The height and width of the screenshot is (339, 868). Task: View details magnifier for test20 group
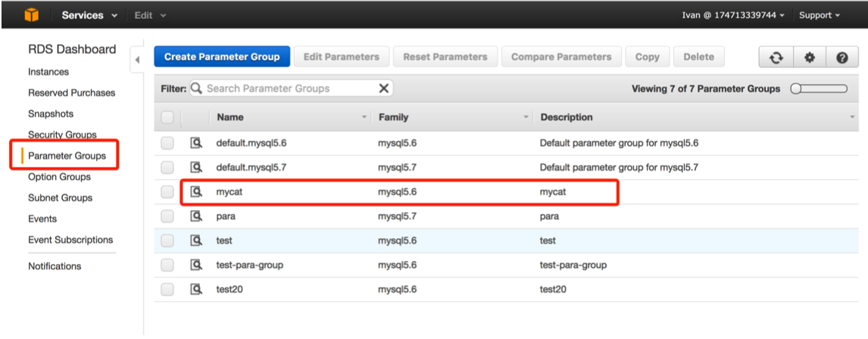pos(196,289)
